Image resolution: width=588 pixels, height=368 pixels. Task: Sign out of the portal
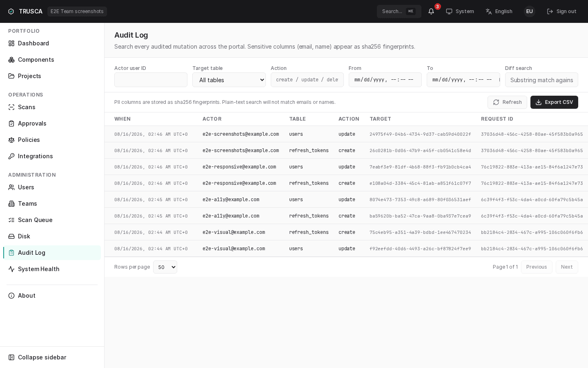pos(561,11)
